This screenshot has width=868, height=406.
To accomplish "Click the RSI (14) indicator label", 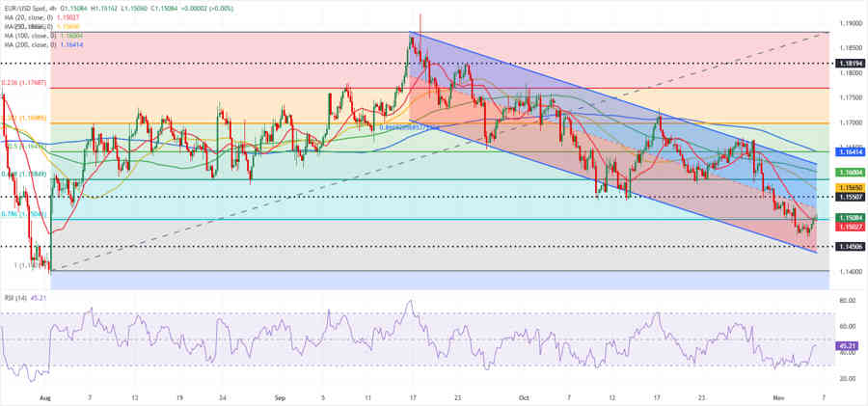I will pyautogui.click(x=17, y=298).
